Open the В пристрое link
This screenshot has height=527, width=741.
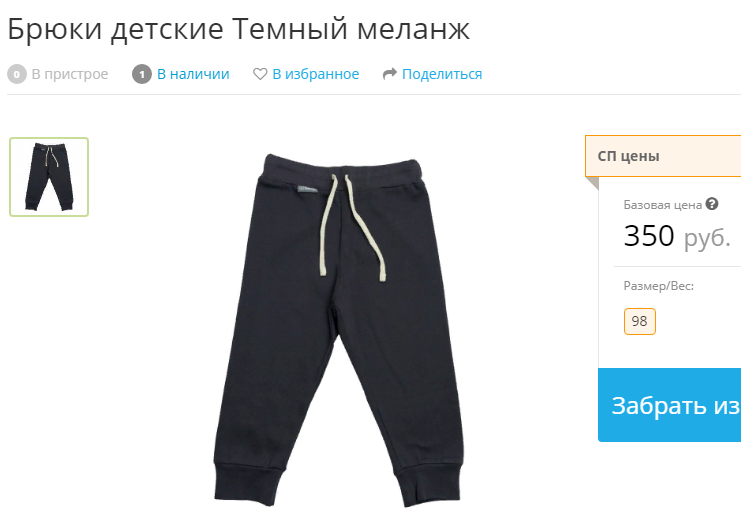(x=70, y=74)
